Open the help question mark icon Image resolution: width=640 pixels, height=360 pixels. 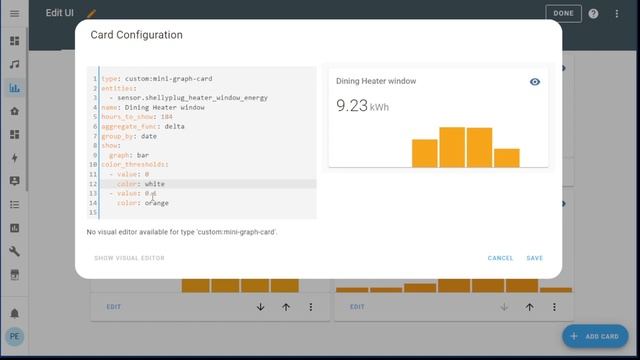593,13
